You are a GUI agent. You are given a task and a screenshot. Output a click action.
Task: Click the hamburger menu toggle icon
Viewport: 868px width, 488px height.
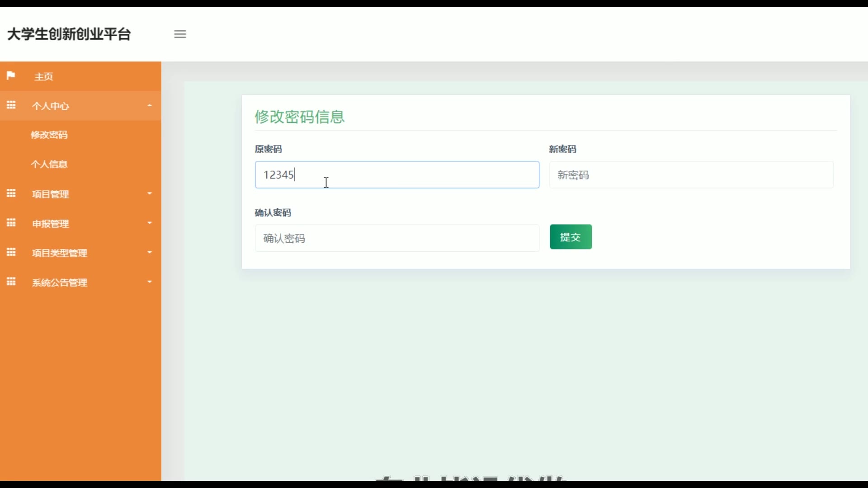coord(180,34)
